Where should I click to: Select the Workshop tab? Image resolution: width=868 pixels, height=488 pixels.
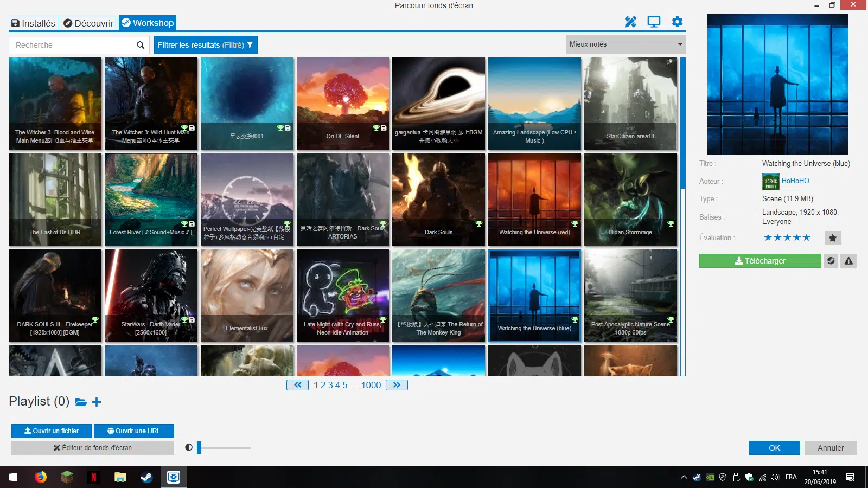(148, 23)
